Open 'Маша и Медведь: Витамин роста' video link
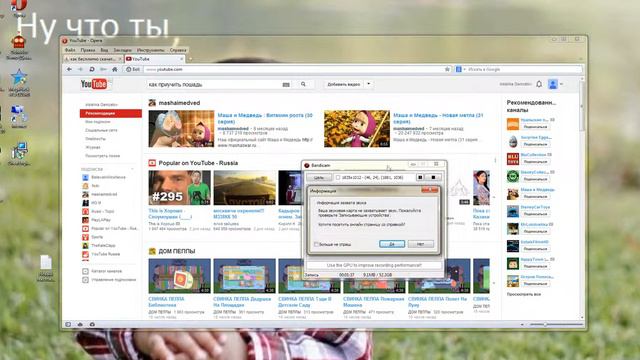This screenshot has height=360, width=640. tap(265, 118)
